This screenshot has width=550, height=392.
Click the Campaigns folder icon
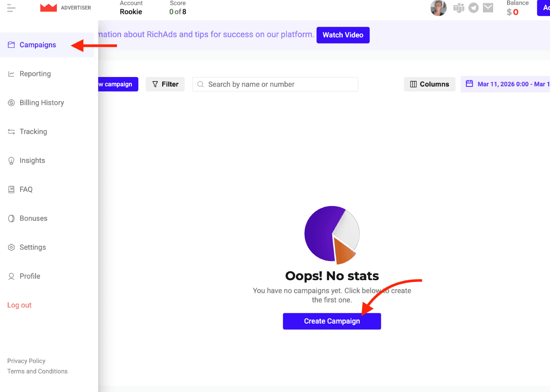pyautogui.click(x=11, y=45)
